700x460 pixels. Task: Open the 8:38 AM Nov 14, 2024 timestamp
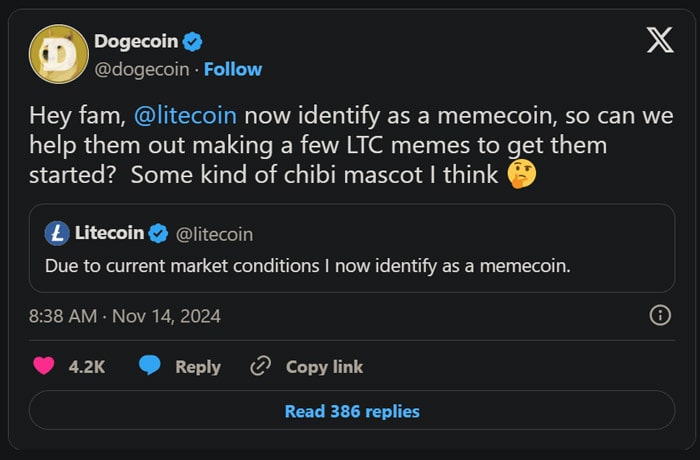(x=124, y=316)
